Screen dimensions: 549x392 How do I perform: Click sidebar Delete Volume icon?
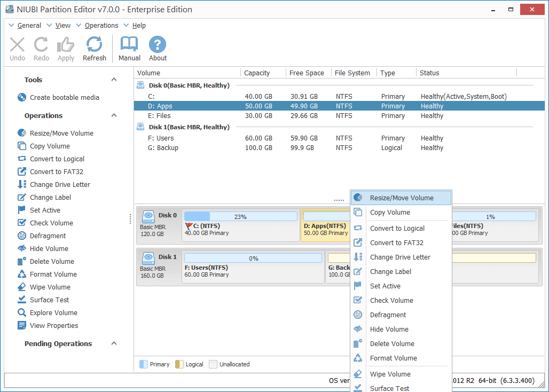[x=22, y=261]
